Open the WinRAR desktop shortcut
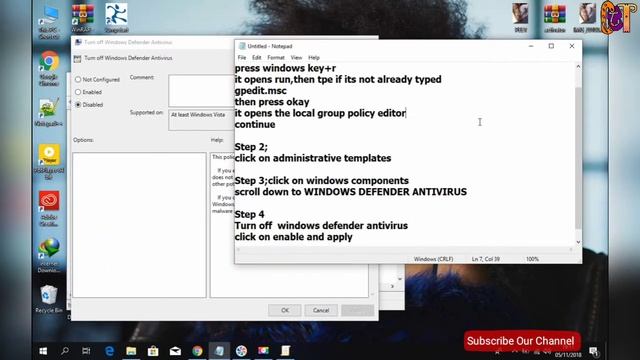Viewport: 640px width, 360px height. pyautogui.click(x=82, y=19)
